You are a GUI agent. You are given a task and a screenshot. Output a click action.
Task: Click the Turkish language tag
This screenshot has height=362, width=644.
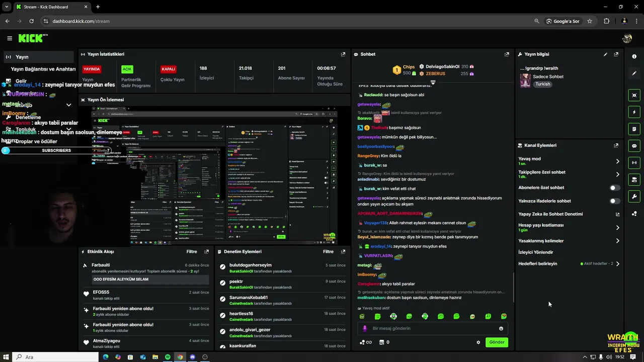pyautogui.click(x=542, y=84)
